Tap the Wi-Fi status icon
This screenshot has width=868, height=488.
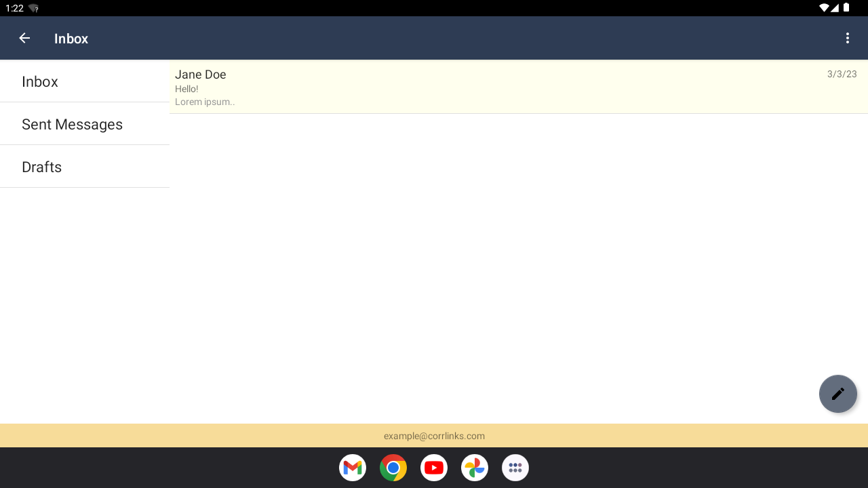(x=824, y=8)
